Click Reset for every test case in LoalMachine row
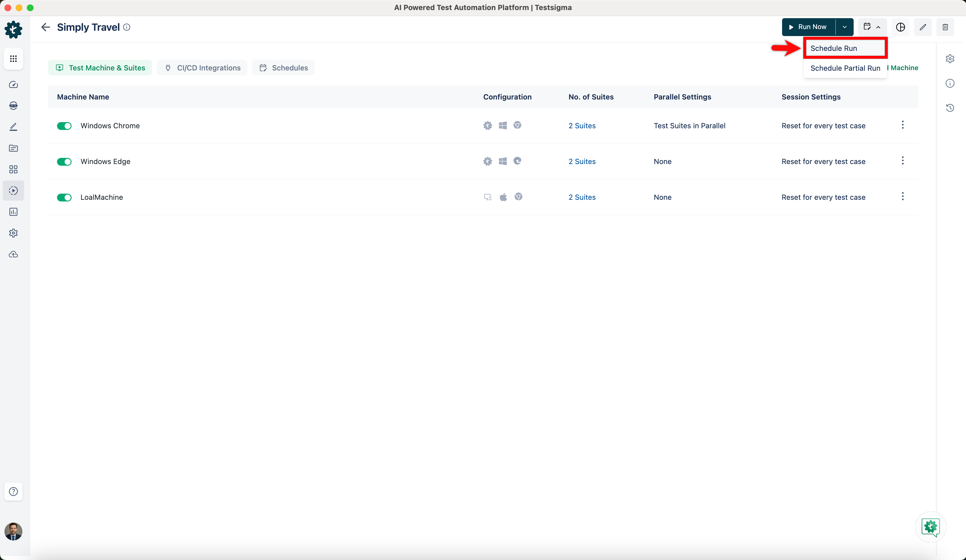Image resolution: width=966 pixels, height=560 pixels. point(823,197)
